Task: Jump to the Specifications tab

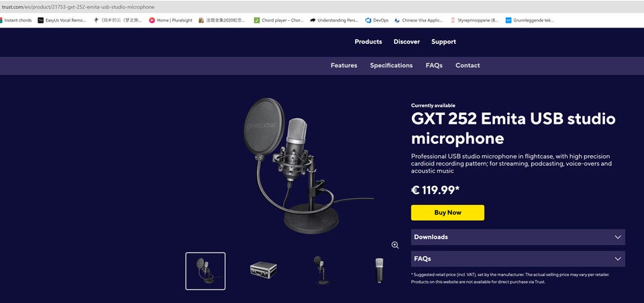Action: click(x=391, y=65)
